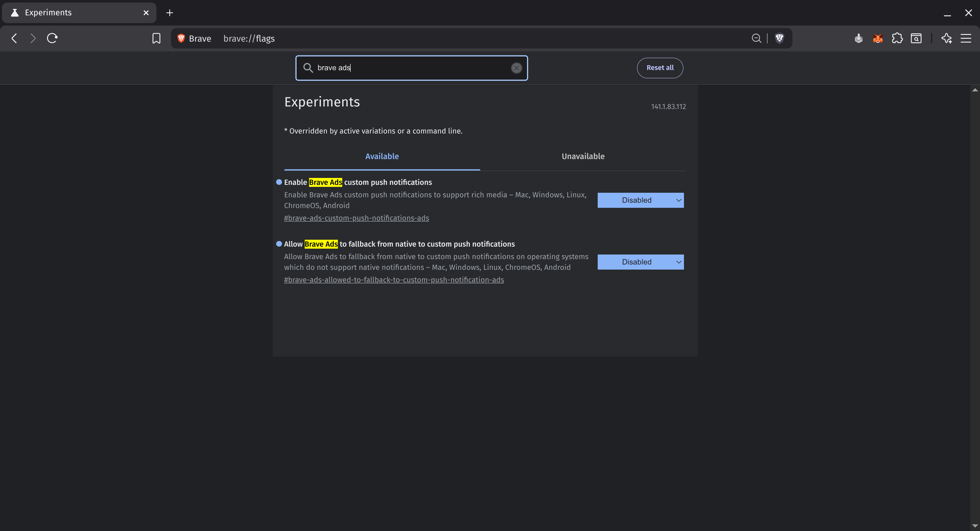
Task: Open Leo AI sparkle icon
Action: (x=946, y=39)
